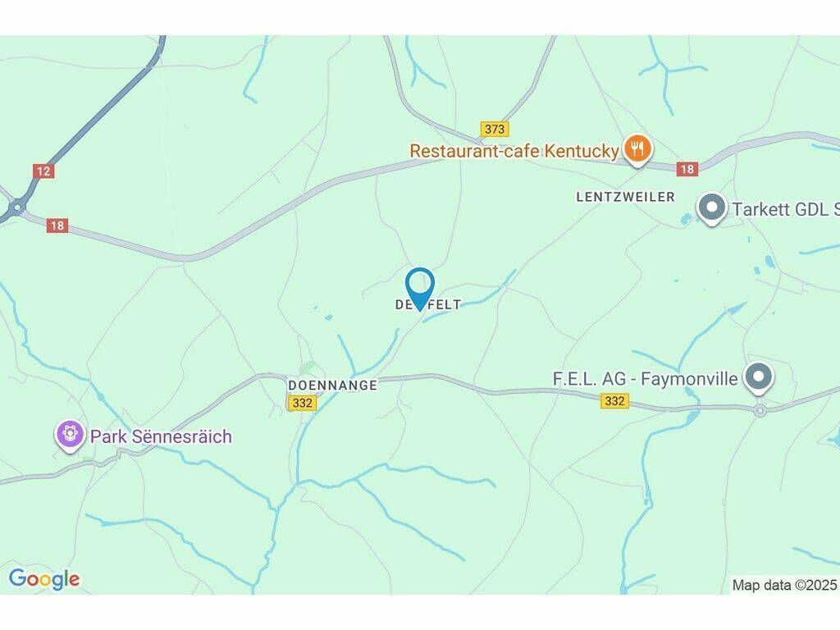This screenshot has width=840, height=630.
Task: Click the Map data ©2025 attribution
Action: 784,584
